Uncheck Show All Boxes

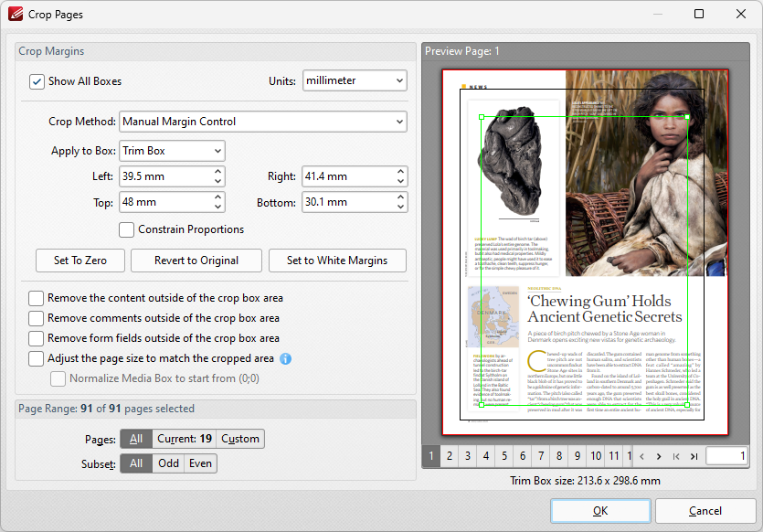37,81
